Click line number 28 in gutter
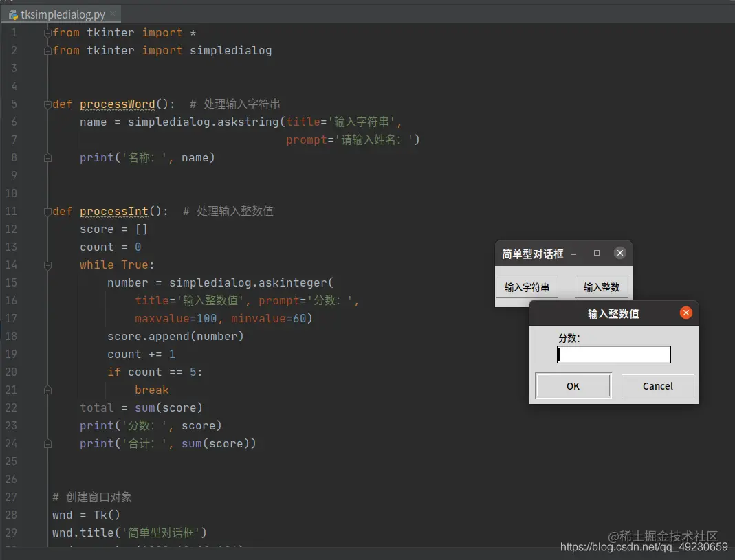Image resolution: width=735 pixels, height=560 pixels. pos(11,515)
